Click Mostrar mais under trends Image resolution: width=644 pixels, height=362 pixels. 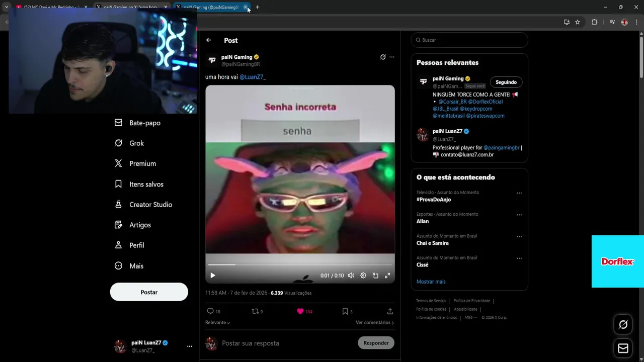click(x=431, y=282)
